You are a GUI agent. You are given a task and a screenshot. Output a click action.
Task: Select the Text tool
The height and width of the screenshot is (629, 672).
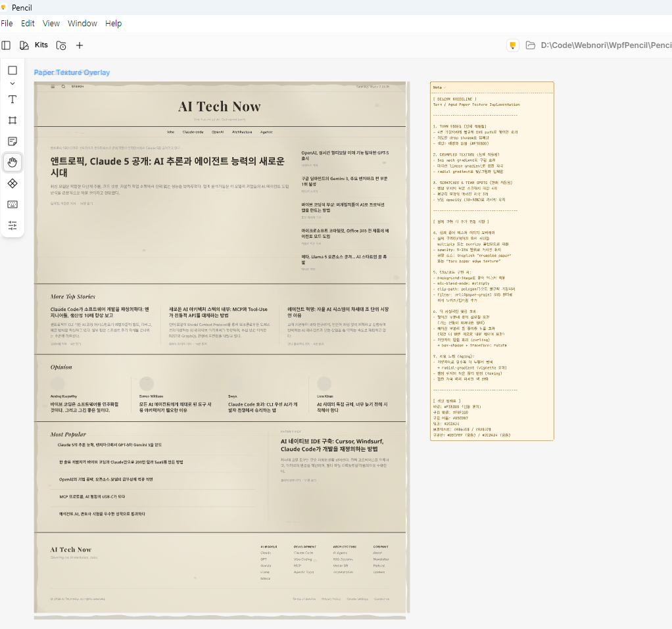click(x=12, y=99)
